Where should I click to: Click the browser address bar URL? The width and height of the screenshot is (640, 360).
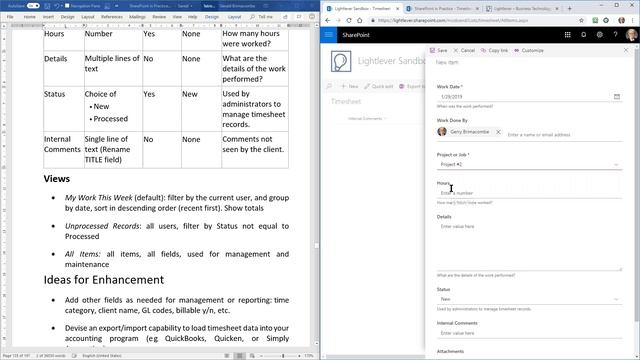[x=453, y=20]
